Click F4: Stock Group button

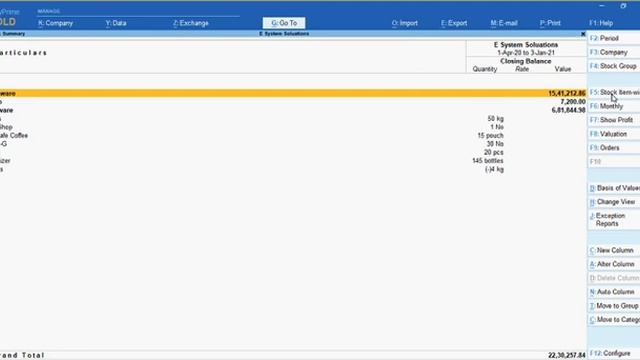point(613,66)
